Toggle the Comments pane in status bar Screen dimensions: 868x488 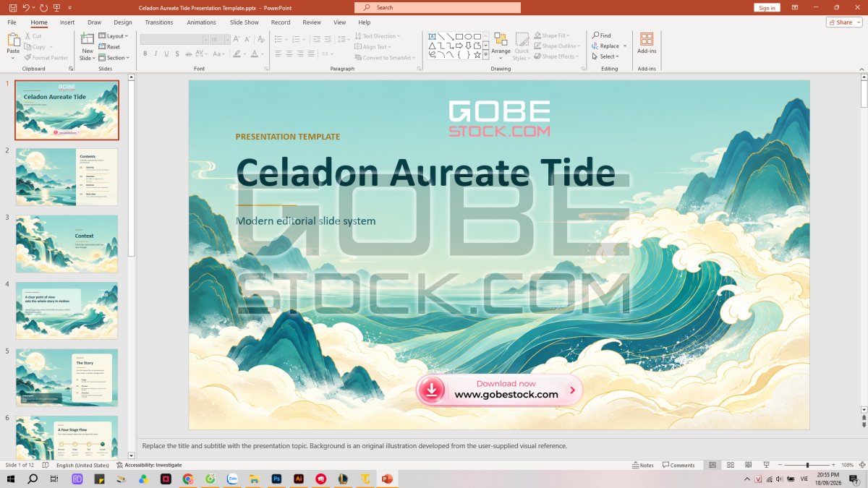[678, 465]
